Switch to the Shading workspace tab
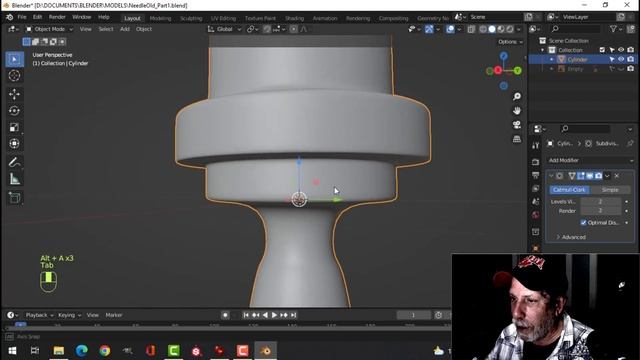Viewport: 640px width, 360px height. (294, 18)
